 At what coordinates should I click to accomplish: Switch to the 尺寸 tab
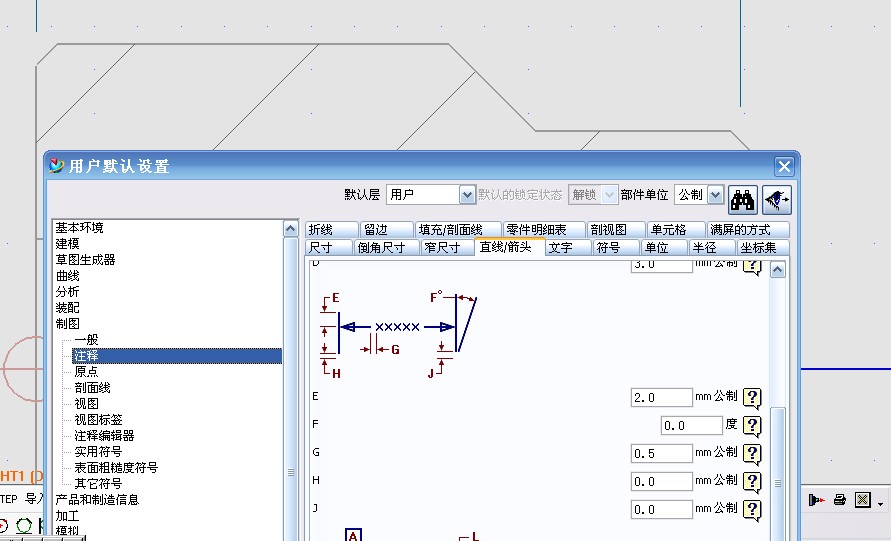(328, 248)
